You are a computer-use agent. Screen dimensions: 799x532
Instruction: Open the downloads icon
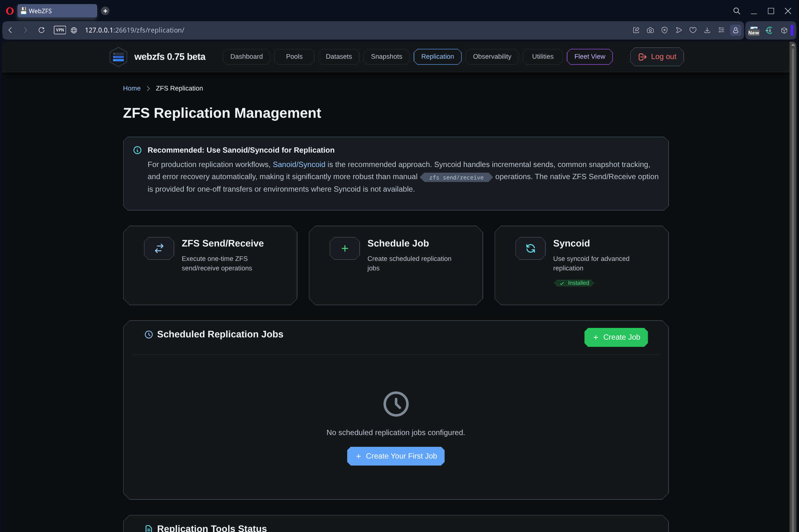(707, 30)
